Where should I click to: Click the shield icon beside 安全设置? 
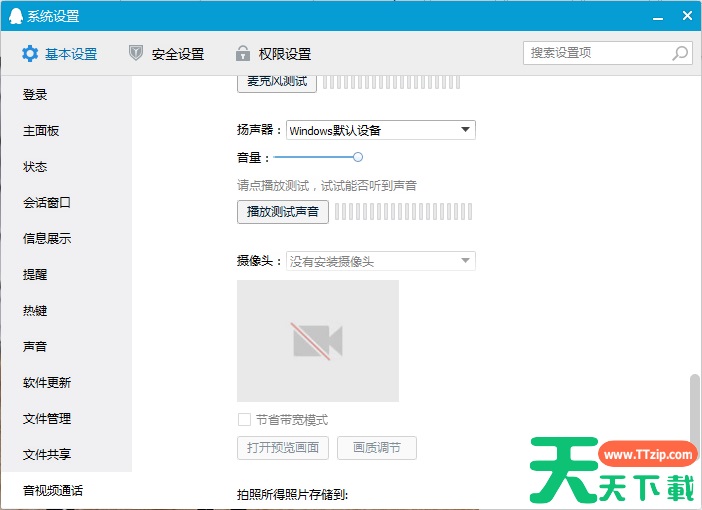tap(136, 54)
